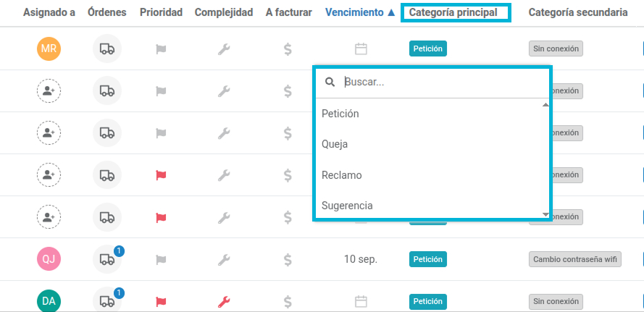Click the wrench complexity icon in the MR row
644x312 pixels.
pos(224,49)
